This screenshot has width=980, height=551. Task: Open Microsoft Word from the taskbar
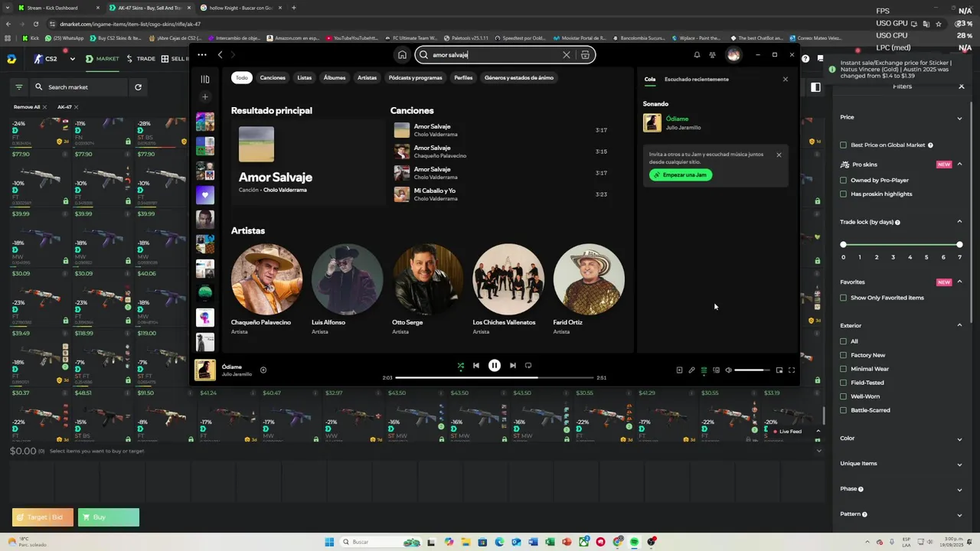pos(533,542)
